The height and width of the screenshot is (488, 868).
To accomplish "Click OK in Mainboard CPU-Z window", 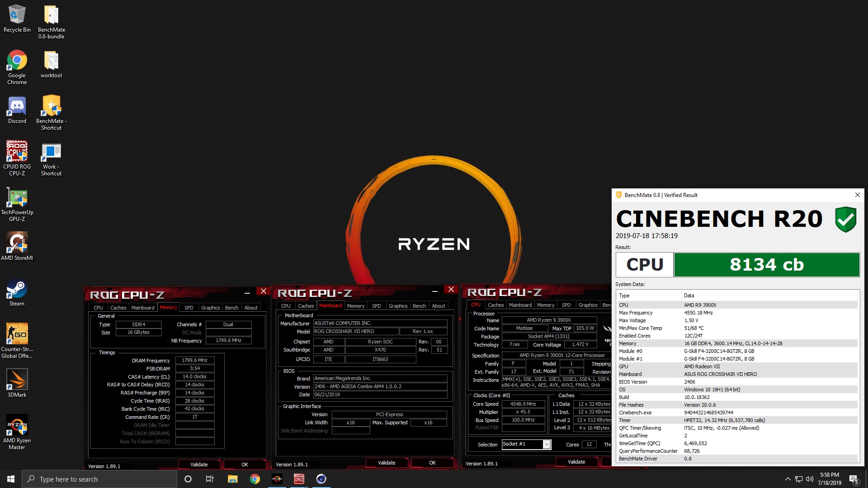I will point(432,463).
